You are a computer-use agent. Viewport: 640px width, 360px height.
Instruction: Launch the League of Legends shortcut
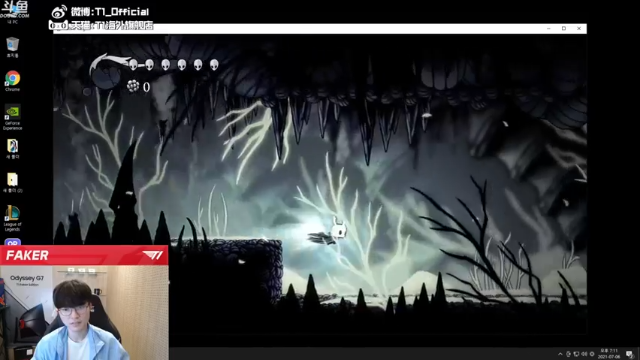(12, 218)
